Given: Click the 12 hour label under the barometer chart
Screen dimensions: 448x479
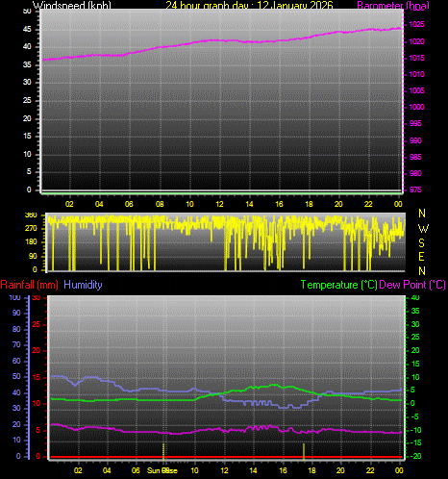Looking at the screenshot, I should pos(219,204).
